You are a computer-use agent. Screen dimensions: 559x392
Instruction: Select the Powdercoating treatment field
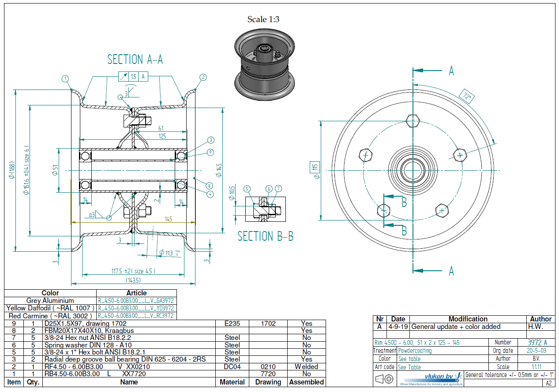coord(415,351)
